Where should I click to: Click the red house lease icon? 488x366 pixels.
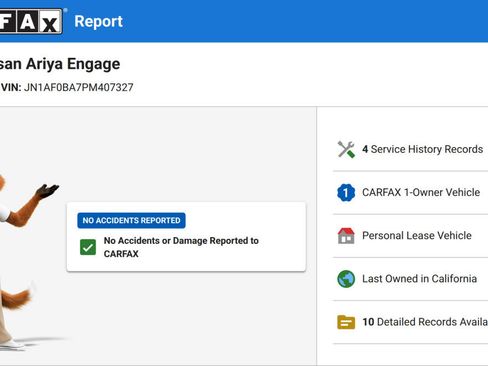pyautogui.click(x=346, y=236)
